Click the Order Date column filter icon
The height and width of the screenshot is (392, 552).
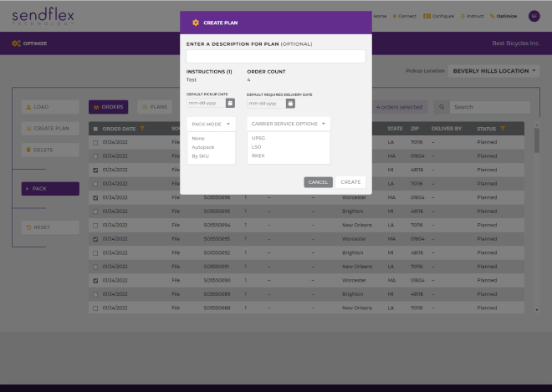143,129
